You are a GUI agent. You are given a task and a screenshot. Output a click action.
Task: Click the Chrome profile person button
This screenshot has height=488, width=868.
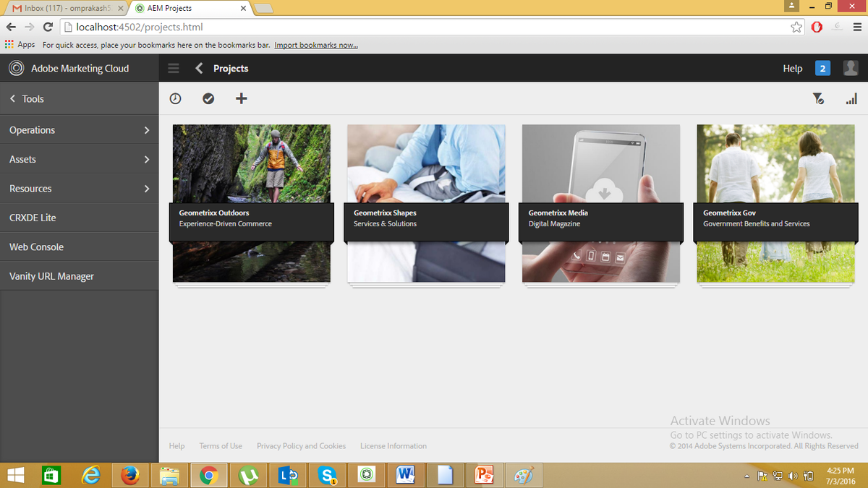pos(791,5)
